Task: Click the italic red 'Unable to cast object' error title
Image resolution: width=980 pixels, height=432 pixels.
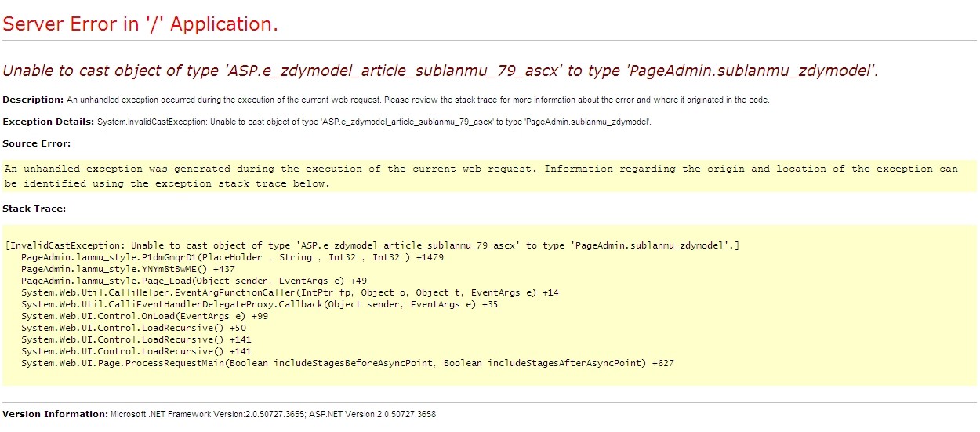Action: [440, 71]
